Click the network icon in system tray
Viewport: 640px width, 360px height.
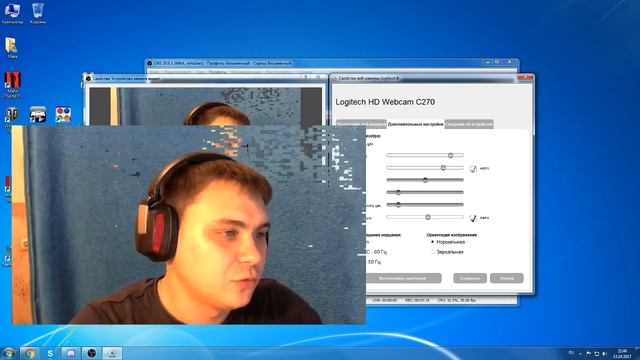pyautogui.click(x=596, y=353)
